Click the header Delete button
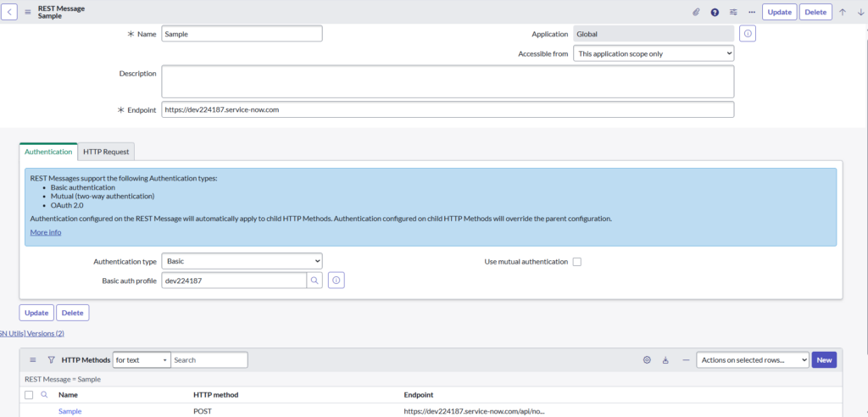 coord(815,12)
